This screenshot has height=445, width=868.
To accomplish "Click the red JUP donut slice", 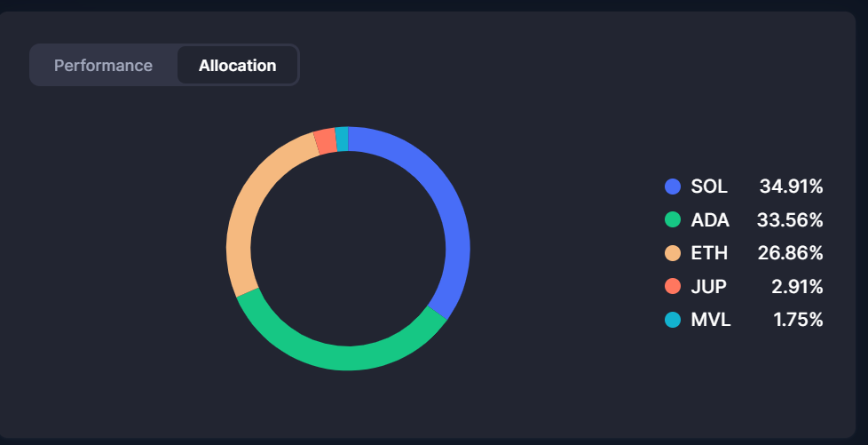I will point(325,142).
